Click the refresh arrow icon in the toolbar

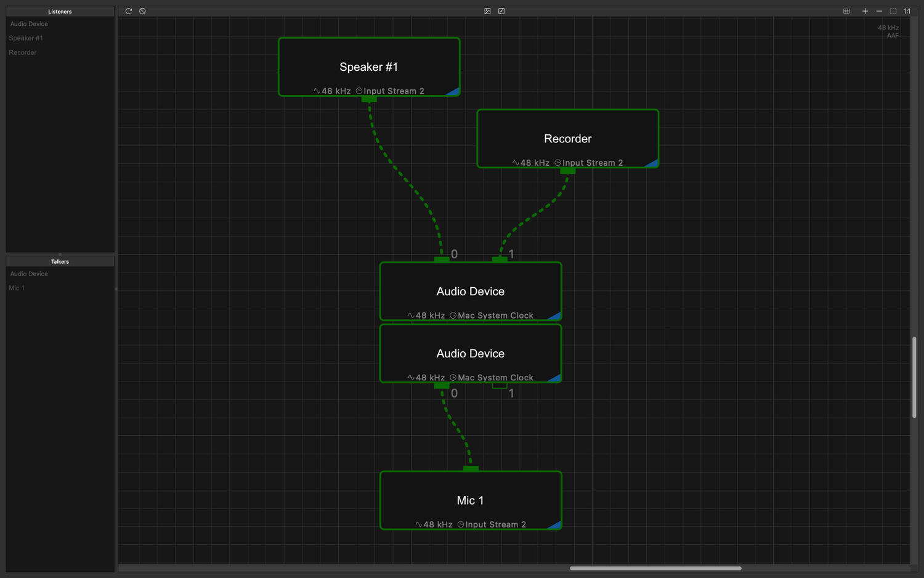click(129, 11)
